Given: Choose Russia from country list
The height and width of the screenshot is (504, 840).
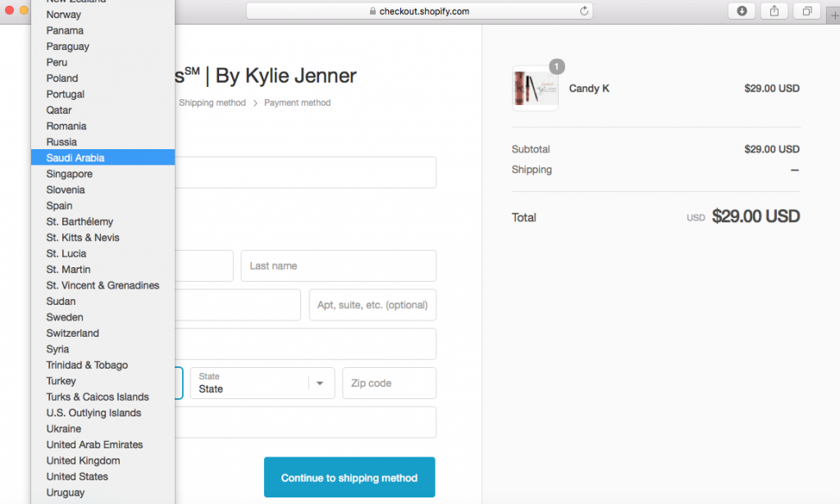Looking at the screenshot, I should (x=103, y=142).
